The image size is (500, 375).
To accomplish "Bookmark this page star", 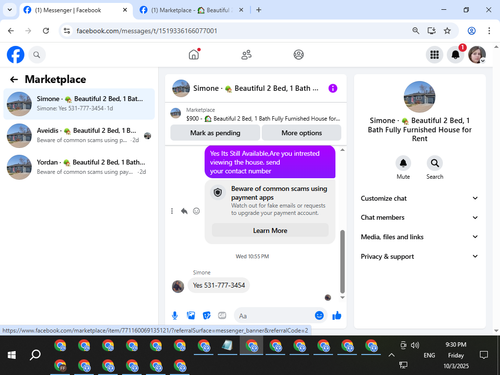I will tap(447, 31).
